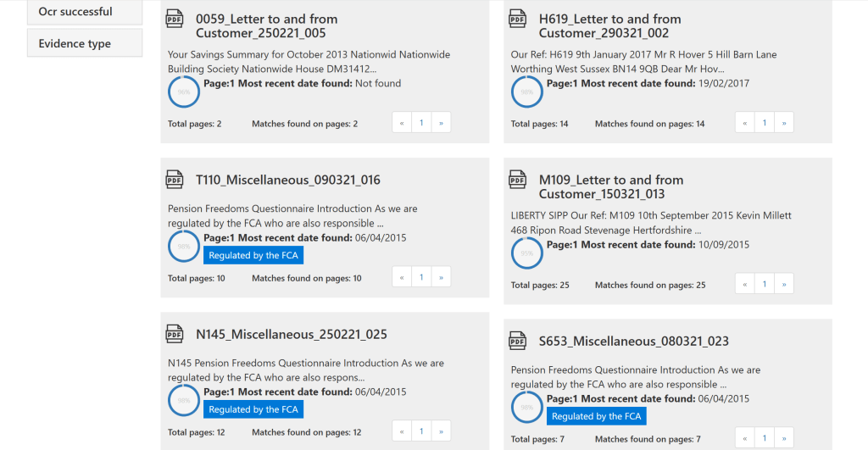Click the date 10/09/2015 on M109 card
Image resolution: width=868 pixels, height=450 pixels.
click(724, 245)
